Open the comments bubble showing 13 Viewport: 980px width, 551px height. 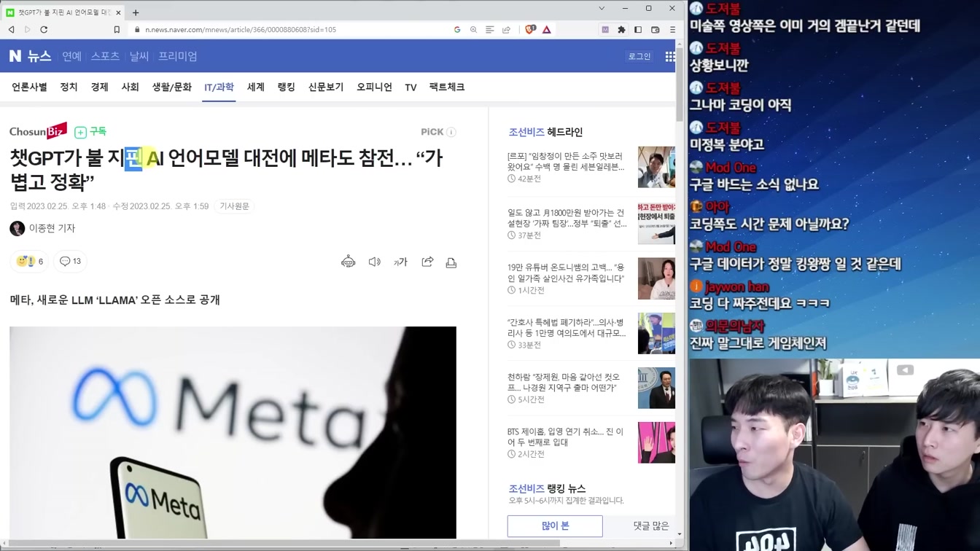click(71, 261)
